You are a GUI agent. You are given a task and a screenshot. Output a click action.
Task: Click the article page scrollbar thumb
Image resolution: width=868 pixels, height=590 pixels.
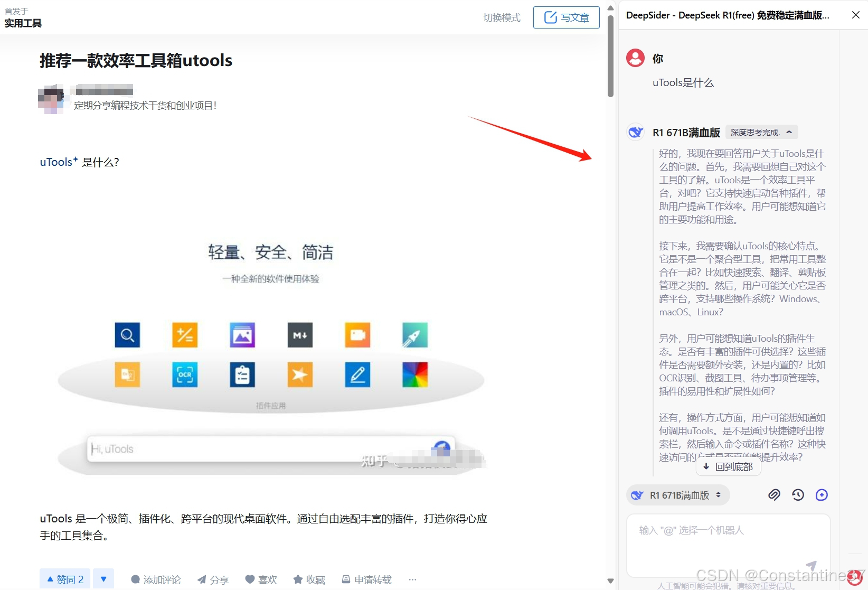point(610,57)
